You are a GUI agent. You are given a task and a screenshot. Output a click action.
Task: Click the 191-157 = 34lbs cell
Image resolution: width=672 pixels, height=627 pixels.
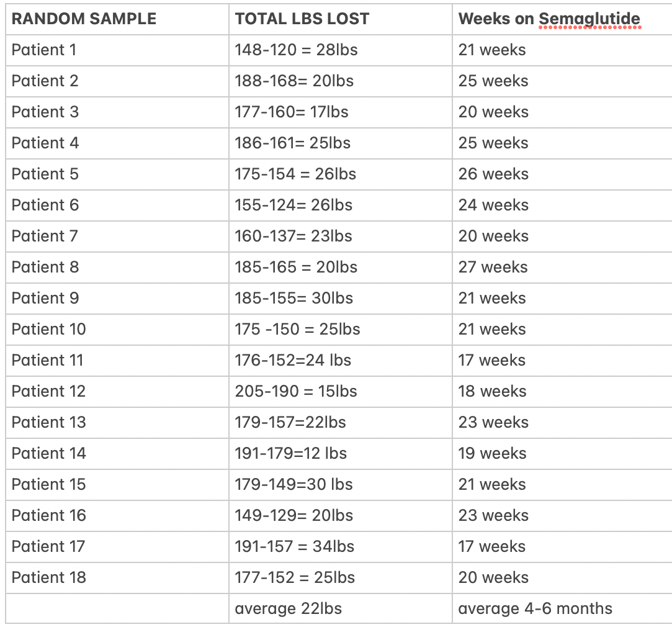pyautogui.click(x=294, y=546)
